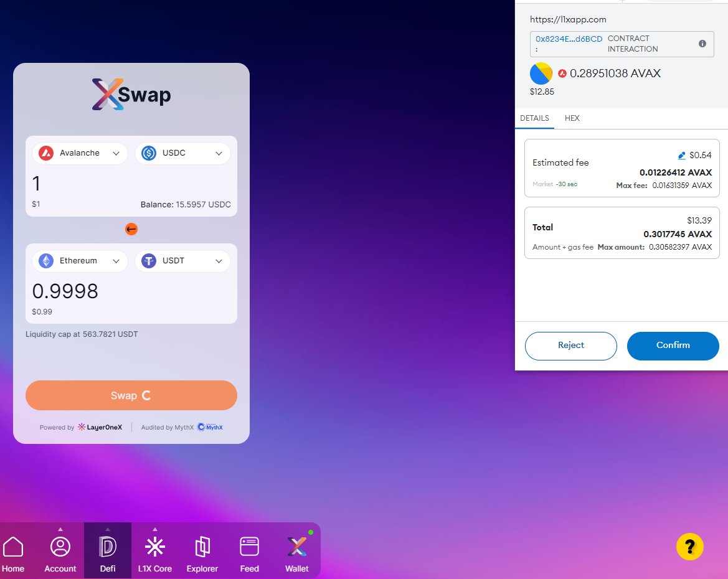Screen dimensions: 728x579
Task: Click the destination amount 0.9998 field
Action: (x=65, y=291)
